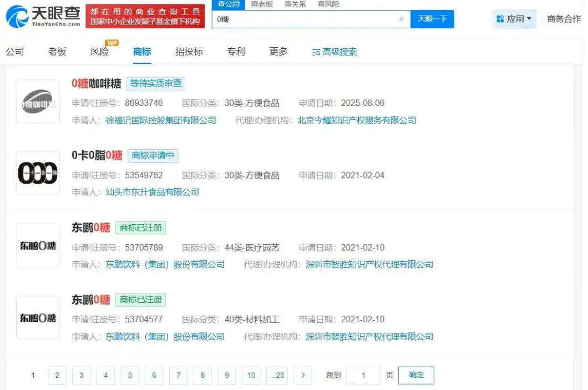Switch to the 专利 tab
Screen dimensions: 588x390
236,52
